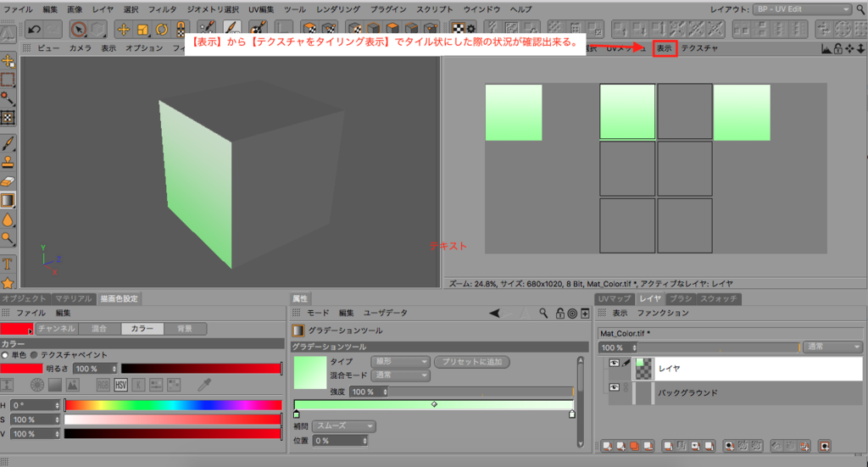The width and height of the screenshot is (868, 467).
Task: Open the 補間 スムーズ dropdown
Action: [344, 426]
